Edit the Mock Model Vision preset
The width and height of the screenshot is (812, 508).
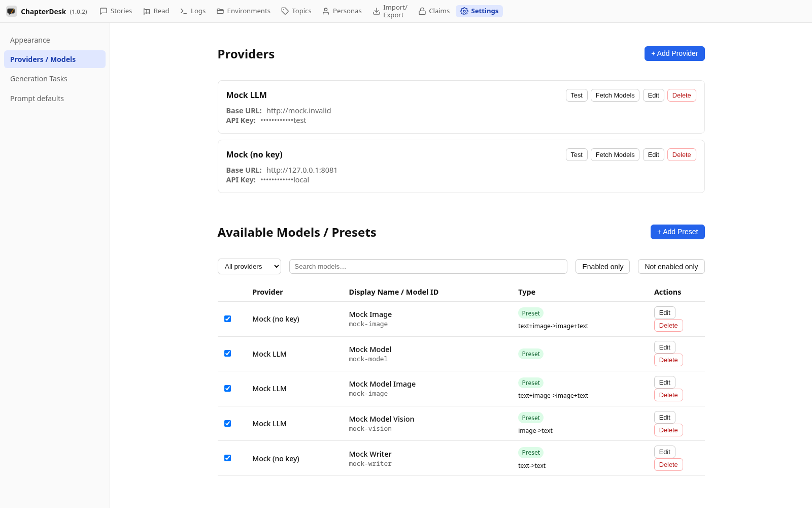[x=665, y=418]
